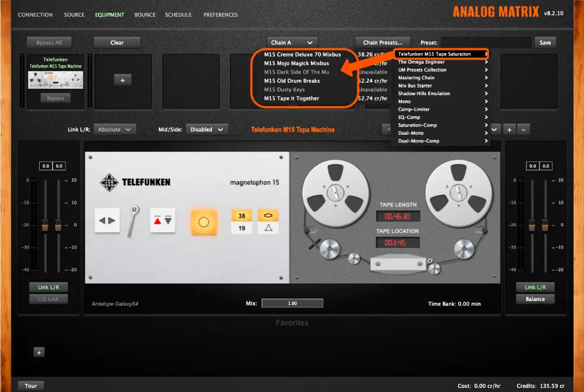Screen dimensions: 584x392
Task: Save the preset
Action: pos(545,43)
